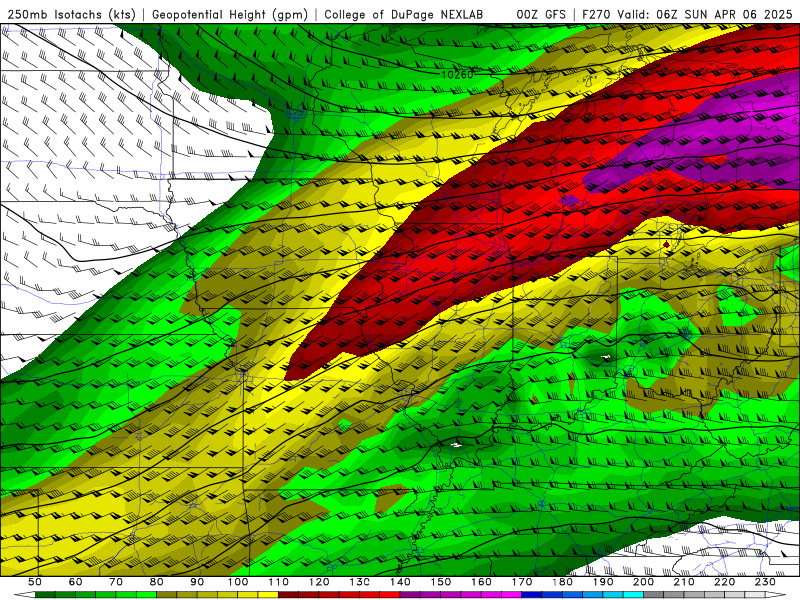Click the 160 value on the legend scale
Image resolution: width=800 pixels, height=600 pixels.
tap(481, 582)
